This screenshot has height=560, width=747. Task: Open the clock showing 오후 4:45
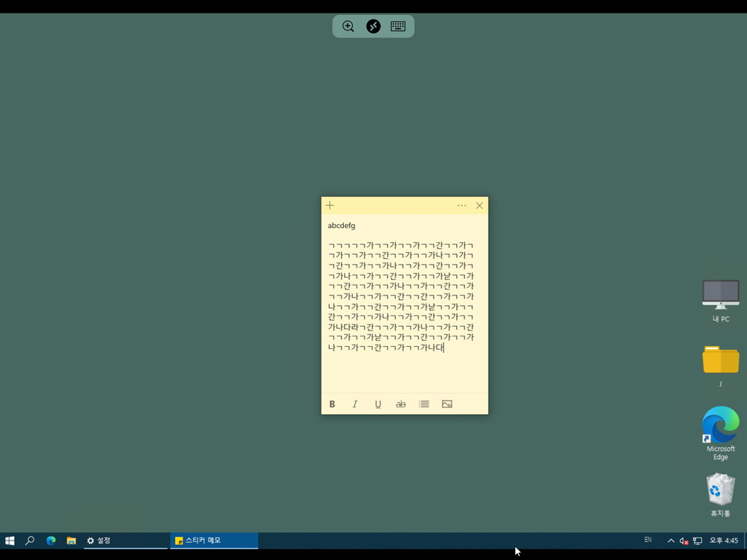point(724,541)
